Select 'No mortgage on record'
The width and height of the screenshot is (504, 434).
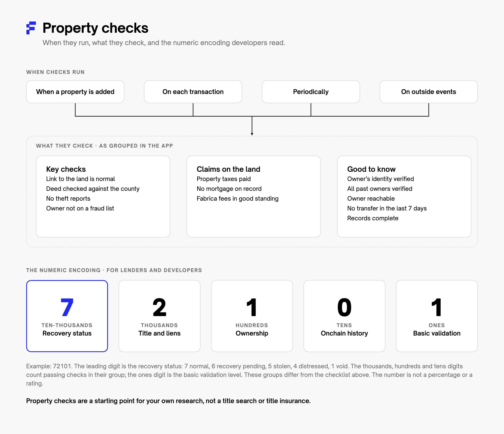tap(229, 189)
